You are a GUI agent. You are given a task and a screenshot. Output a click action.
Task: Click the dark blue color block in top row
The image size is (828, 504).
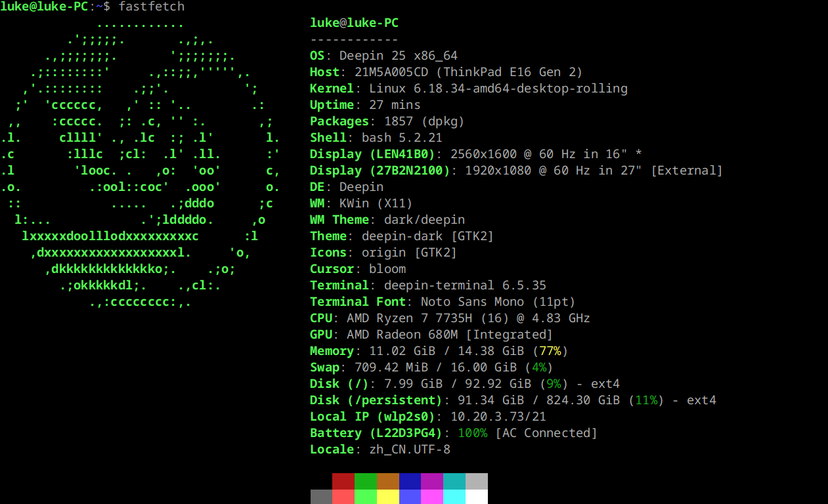[x=410, y=481]
